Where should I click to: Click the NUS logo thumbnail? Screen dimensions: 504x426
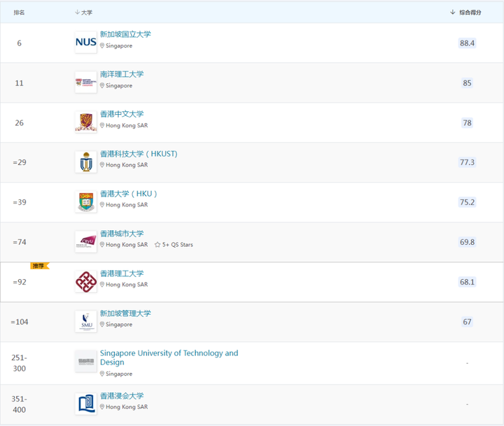click(x=86, y=42)
